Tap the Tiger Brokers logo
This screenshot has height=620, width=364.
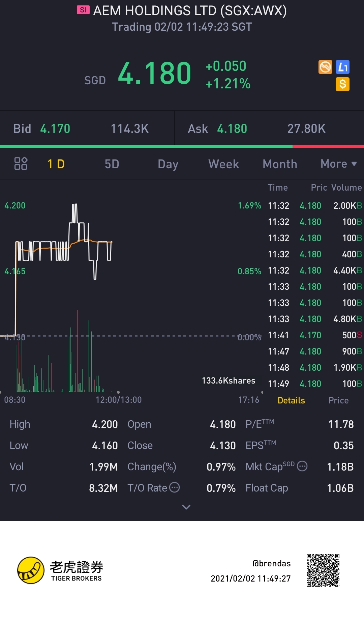pos(60,570)
